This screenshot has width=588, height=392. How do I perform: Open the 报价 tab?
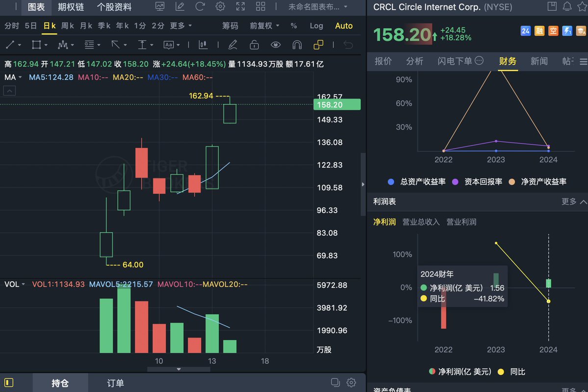[383, 61]
